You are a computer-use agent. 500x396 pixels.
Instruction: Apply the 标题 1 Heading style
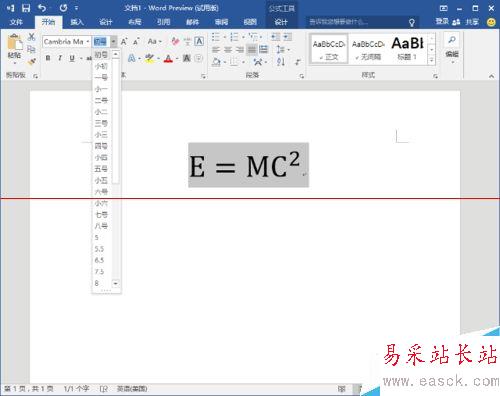point(407,49)
